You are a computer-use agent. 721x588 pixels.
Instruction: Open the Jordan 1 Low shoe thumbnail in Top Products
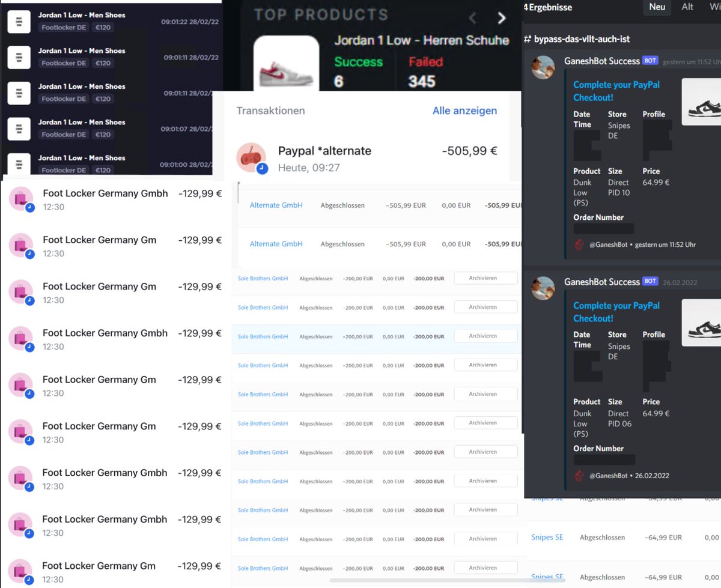286,63
